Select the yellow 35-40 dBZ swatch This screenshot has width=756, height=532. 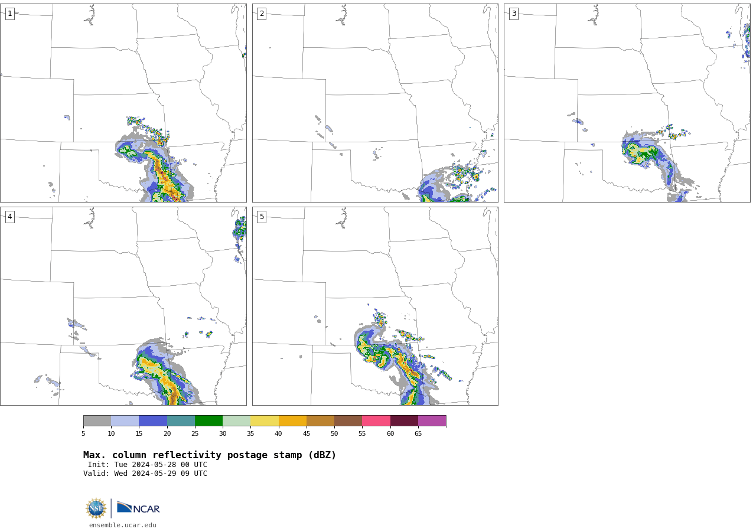point(265,421)
